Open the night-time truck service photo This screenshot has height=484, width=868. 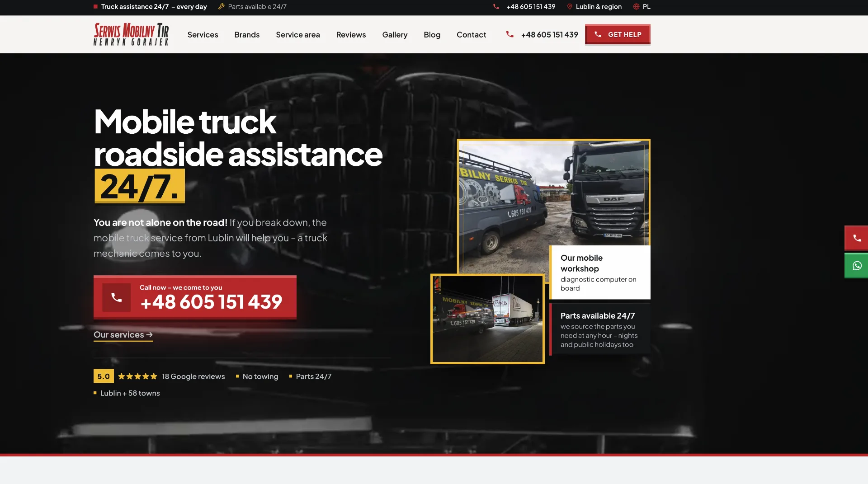tap(487, 319)
